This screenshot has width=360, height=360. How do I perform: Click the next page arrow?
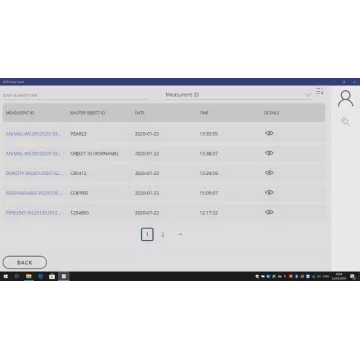(x=179, y=234)
